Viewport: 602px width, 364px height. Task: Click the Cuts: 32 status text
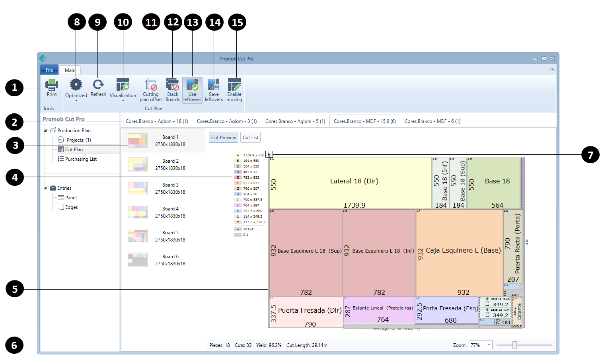pos(243,345)
